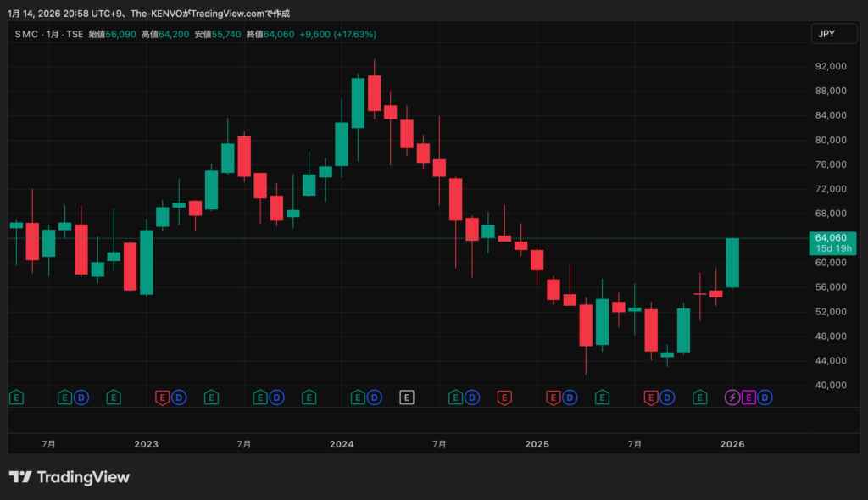Click the SMC symbol name in the legend
Viewport: 868px width, 500px height.
point(27,34)
